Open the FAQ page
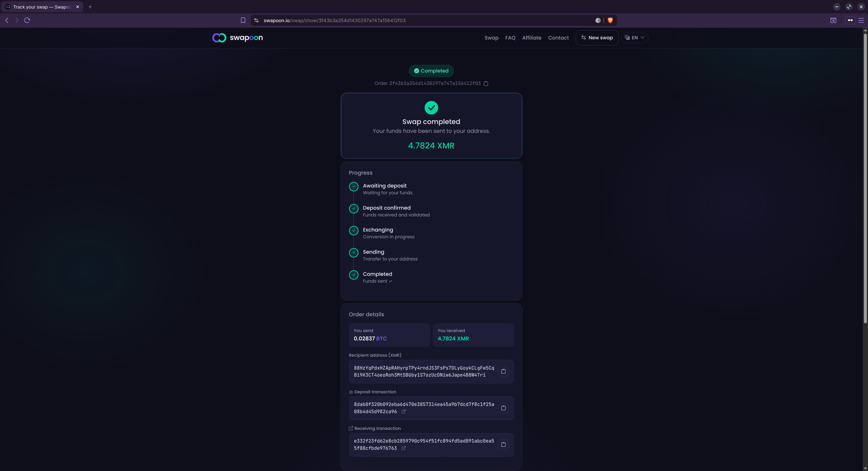This screenshot has width=868, height=471. coord(510,38)
